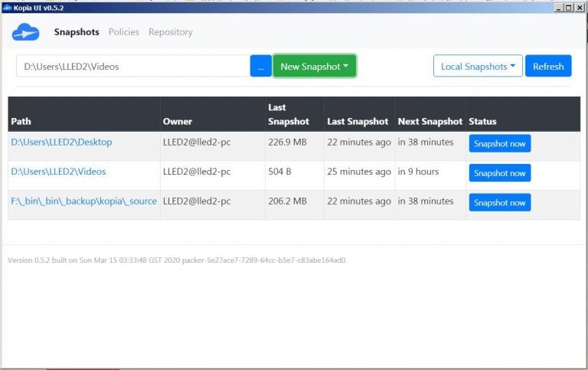Screen dimensions: 588x370
Task: Sort by the Path column header
Action: pos(21,121)
